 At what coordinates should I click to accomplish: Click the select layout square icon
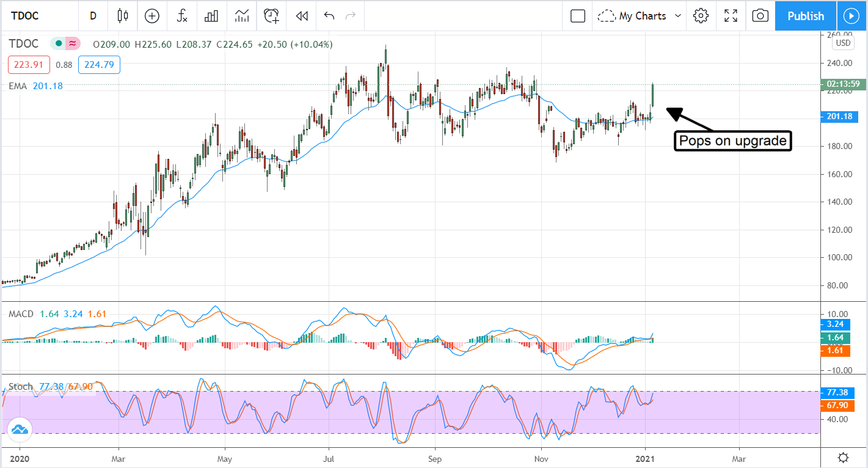point(577,16)
